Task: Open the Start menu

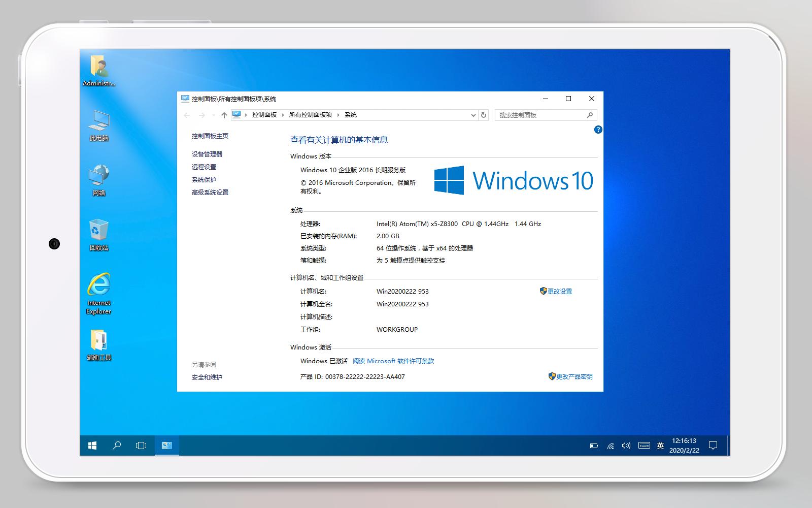Action: pos(92,446)
